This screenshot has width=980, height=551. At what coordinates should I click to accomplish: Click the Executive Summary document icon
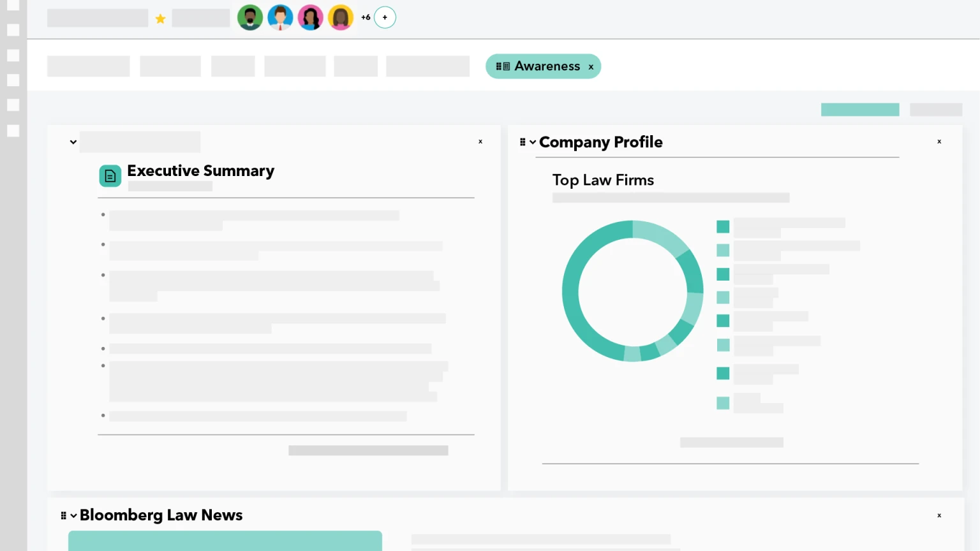point(110,176)
